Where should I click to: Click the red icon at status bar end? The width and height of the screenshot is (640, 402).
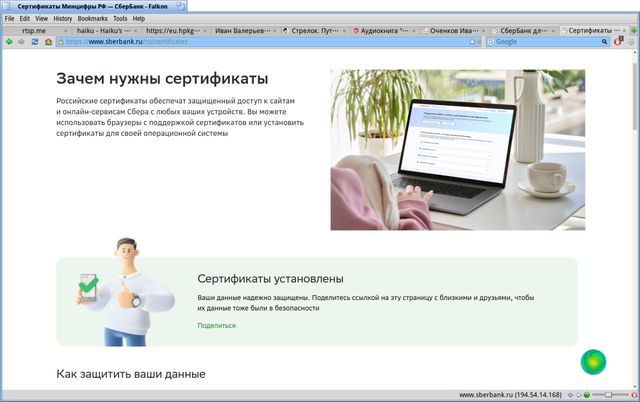point(634,395)
